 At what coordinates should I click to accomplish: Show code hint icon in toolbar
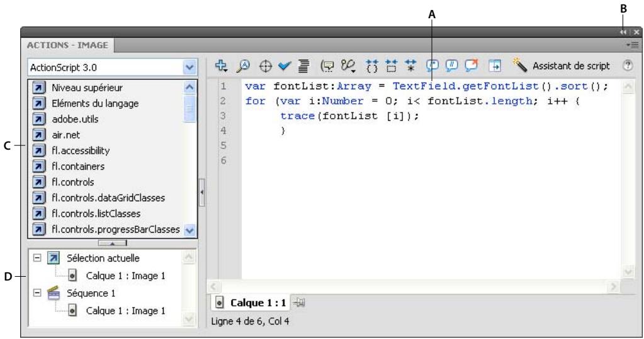[x=327, y=66]
